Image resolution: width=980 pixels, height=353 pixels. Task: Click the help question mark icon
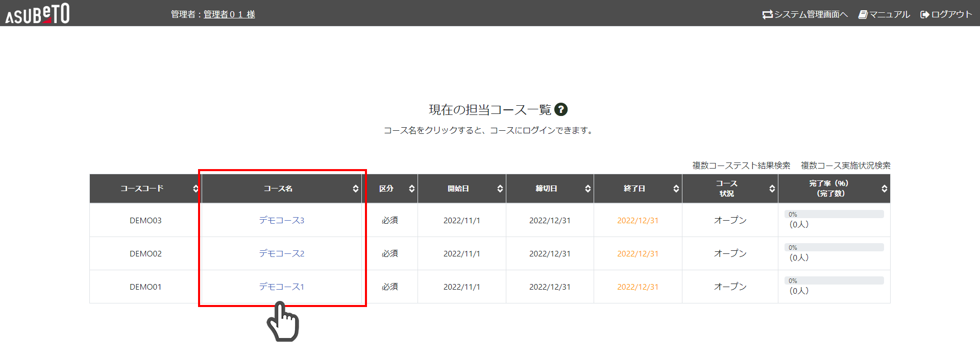[561, 110]
